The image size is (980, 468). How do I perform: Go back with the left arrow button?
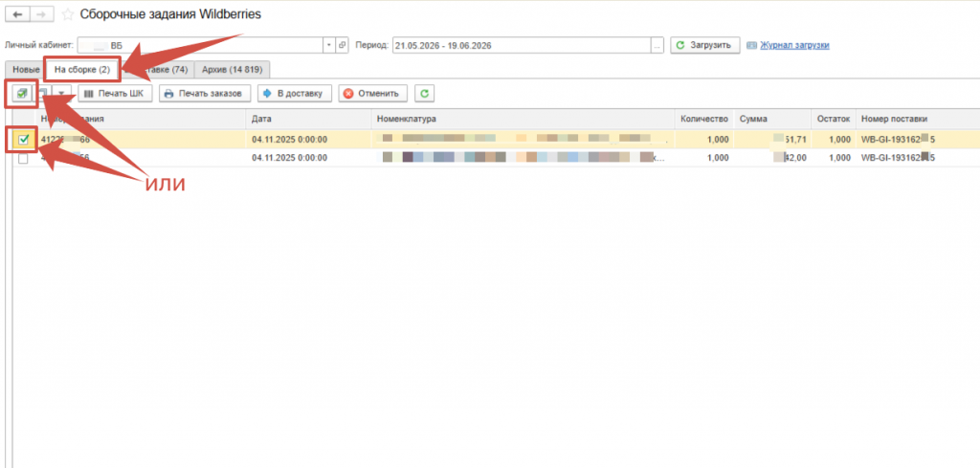tap(17, 13)
